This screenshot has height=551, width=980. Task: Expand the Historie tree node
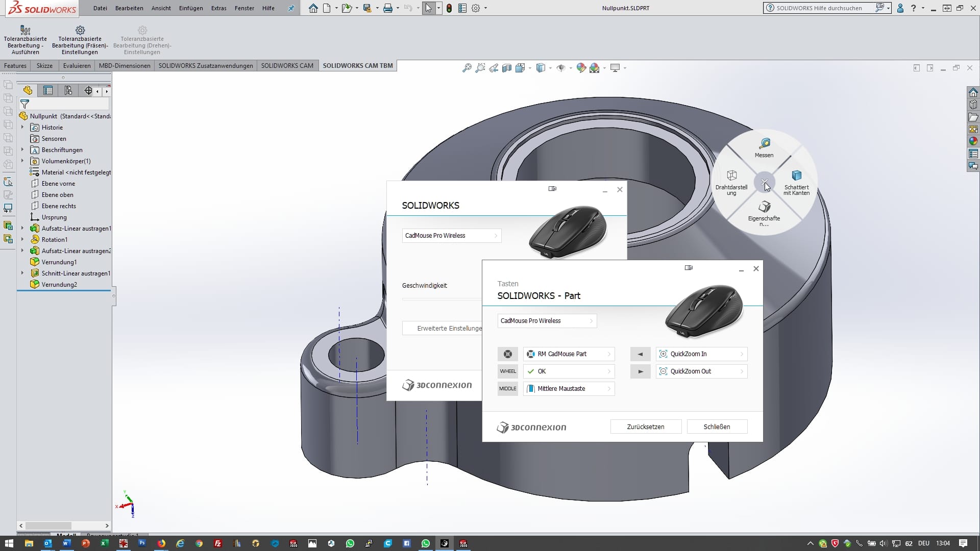[22, 128]
